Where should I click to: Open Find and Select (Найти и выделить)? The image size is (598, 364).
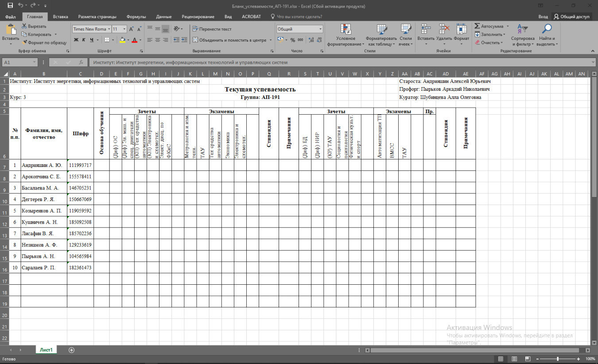point(547,35)
